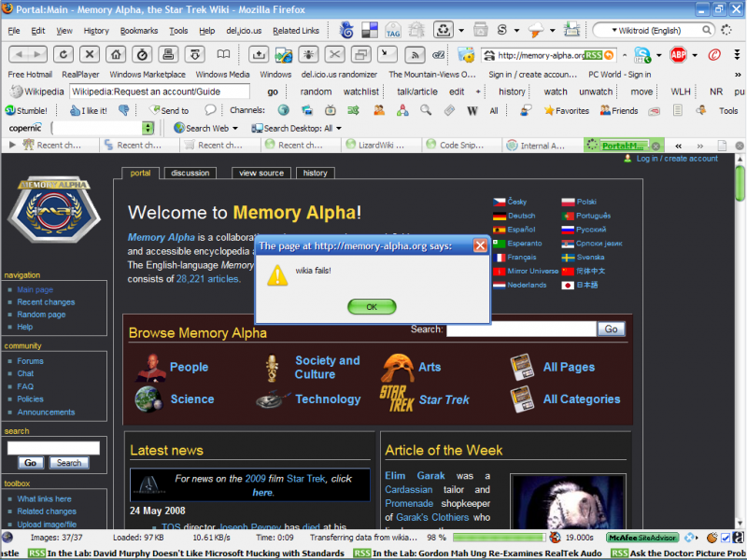Click the StumbleUpon Friends icon
Viewport: 747px width, 560px height.
click(619, 110)
